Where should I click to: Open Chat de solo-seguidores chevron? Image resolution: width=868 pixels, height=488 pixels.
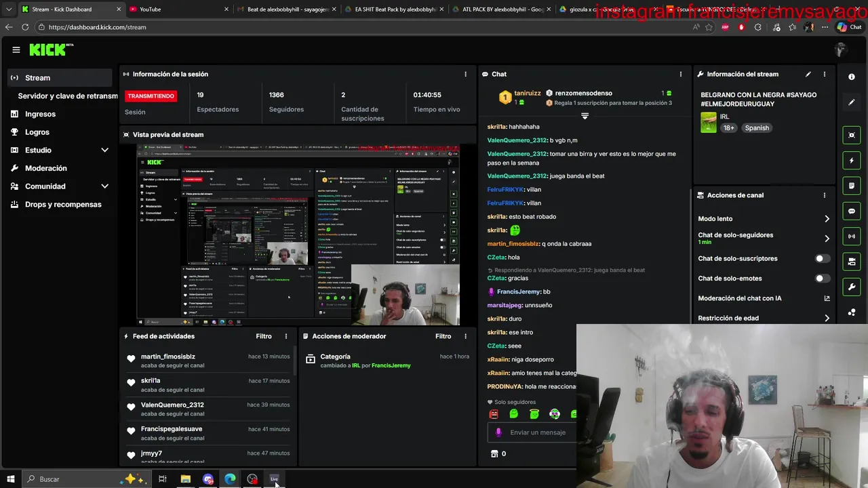click(827, 239)
